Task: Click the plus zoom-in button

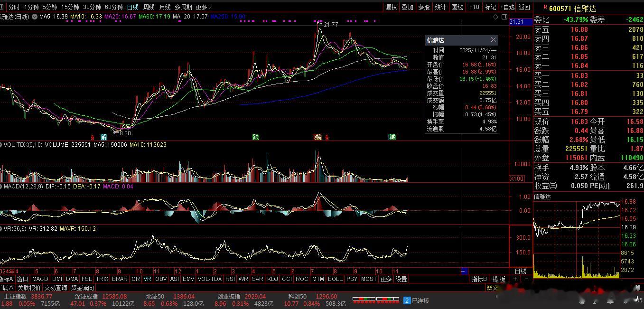Action: click(515, 279)
